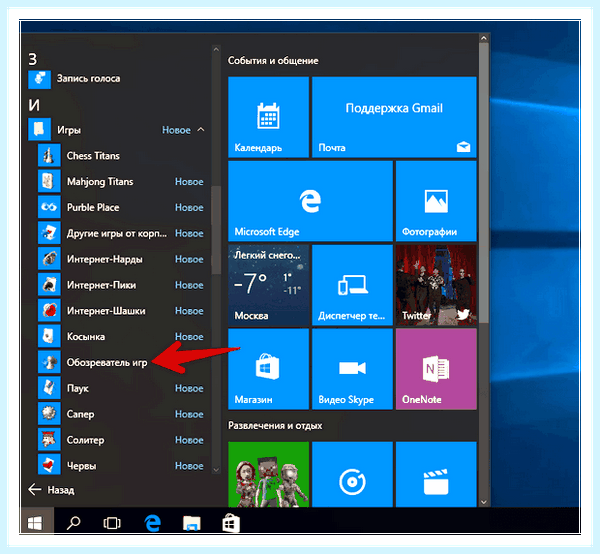Click the Поддержка Gmail text
600x554 pixels.
coord(394,108)
